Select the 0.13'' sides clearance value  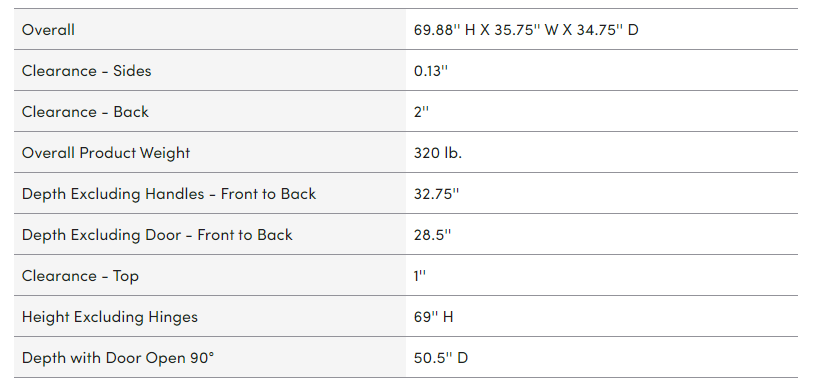click(x=431, y=71)
